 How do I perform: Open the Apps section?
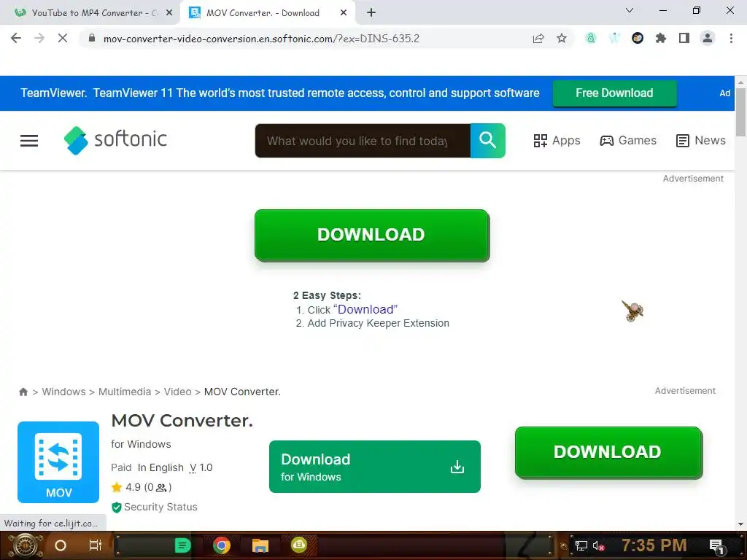point(557,141)
